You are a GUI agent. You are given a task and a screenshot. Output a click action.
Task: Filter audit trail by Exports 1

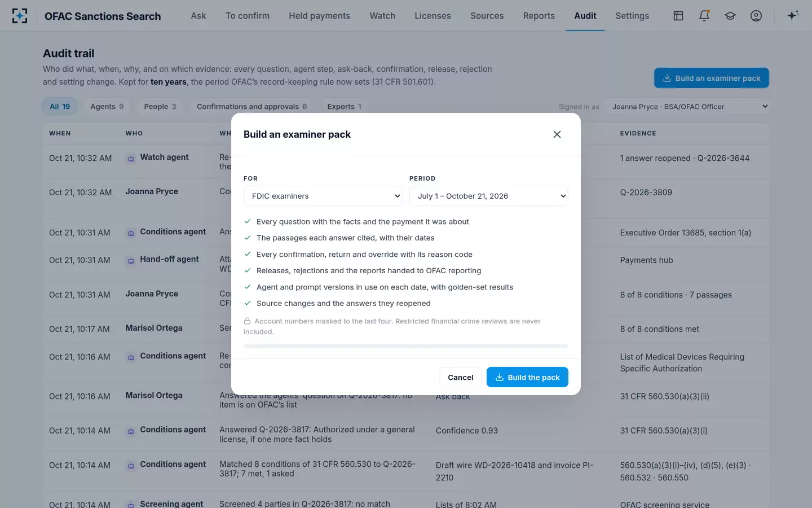(x=345, y=107)
